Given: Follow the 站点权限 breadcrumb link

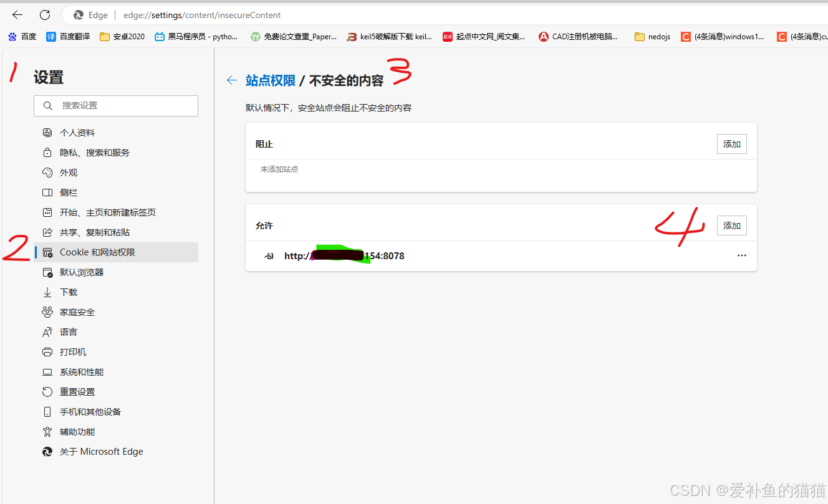Looking at the screenshot, I should [271, 80].
